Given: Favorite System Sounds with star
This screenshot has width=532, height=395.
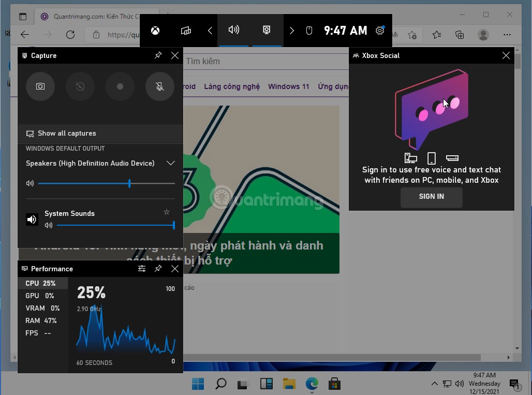Looking at the screenshot, I should click(x=166, y=212).
